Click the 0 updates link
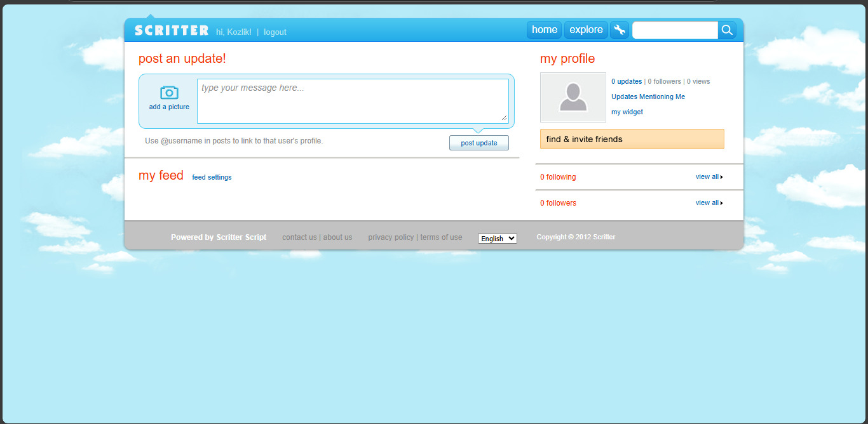868x424 pixels. (x=627, y=81)
